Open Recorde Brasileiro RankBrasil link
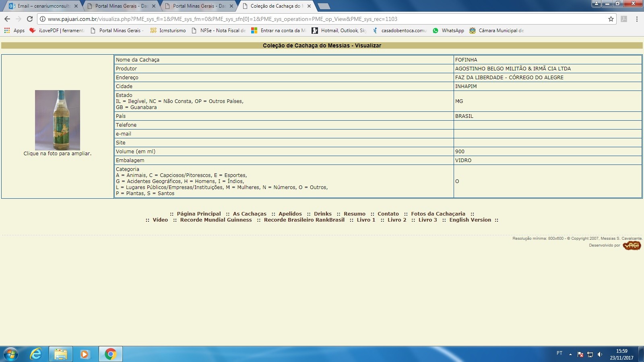The image size is (644, 362). tap(304, 220)
